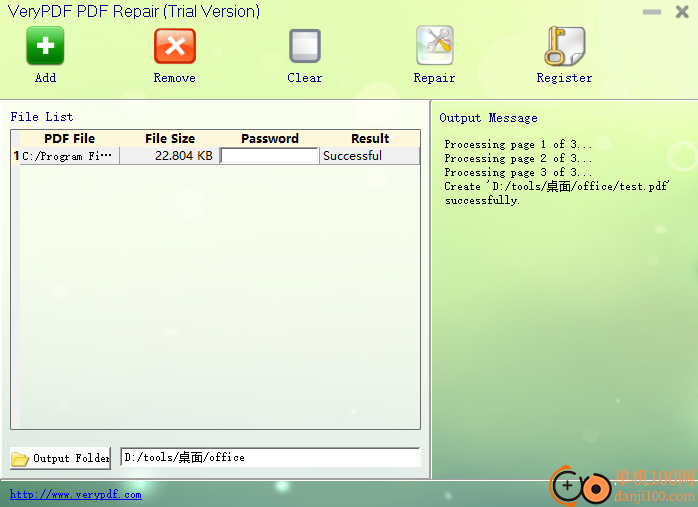Click the 'Processing page 2 of 3...' message

click(x=518, y=158)
